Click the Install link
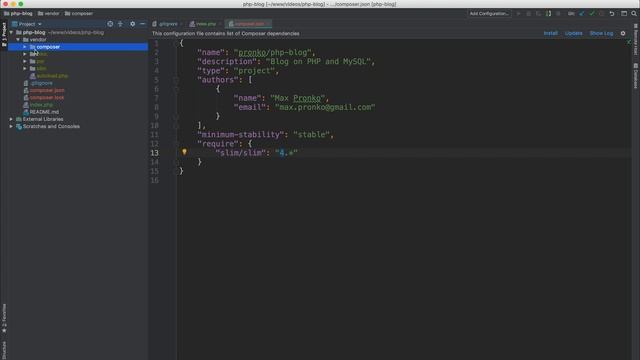Image resolution: width=640 pixels, height=360 pixels. (x=550, y=33)
